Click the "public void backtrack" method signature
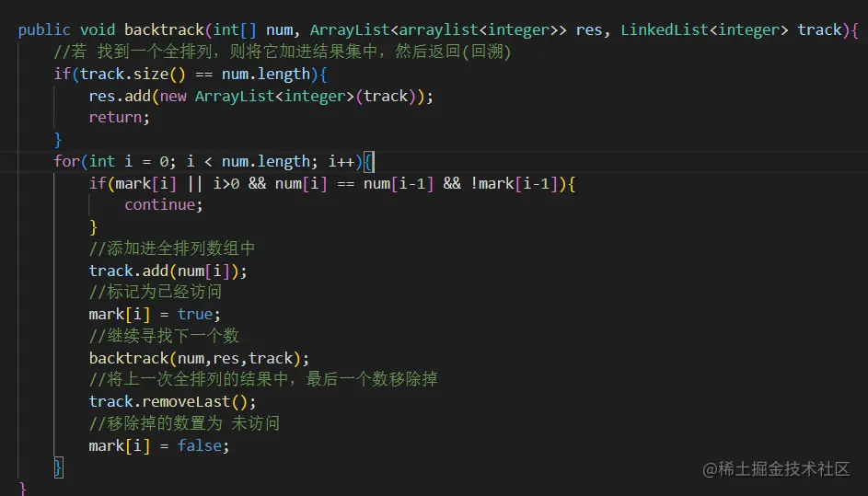Viewport: 868px width, 496px height. click(438, 29)
